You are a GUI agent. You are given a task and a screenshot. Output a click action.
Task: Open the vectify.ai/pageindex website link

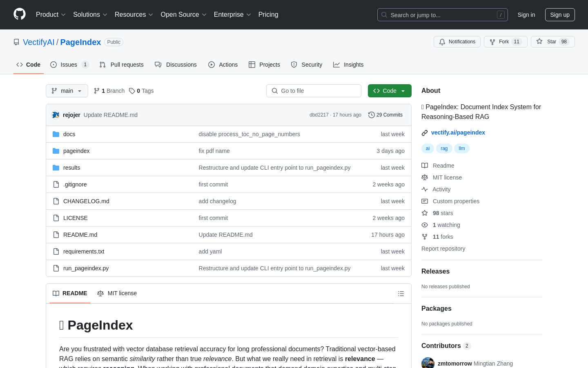458,132
